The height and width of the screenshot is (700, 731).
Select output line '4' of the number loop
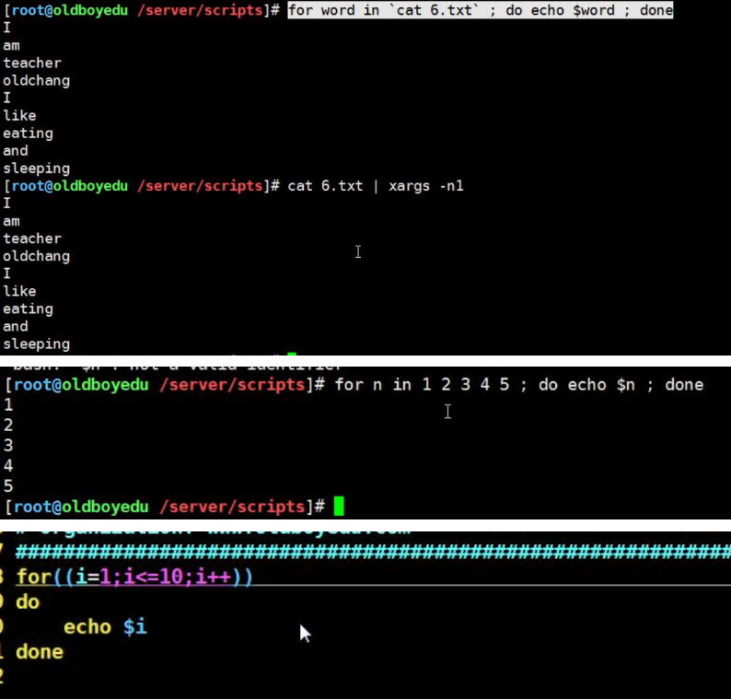click(x=8, y=465)
